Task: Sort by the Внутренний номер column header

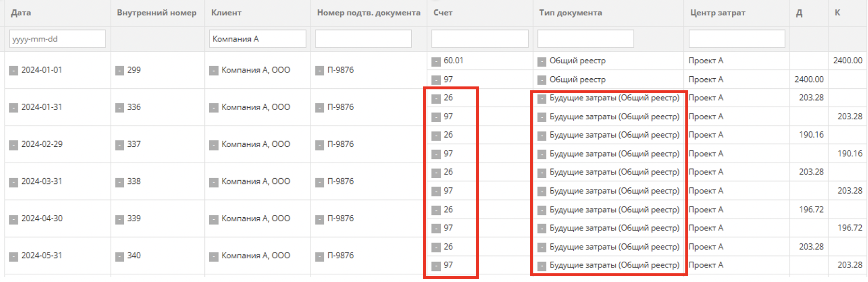Action: (x=157, y=13)
